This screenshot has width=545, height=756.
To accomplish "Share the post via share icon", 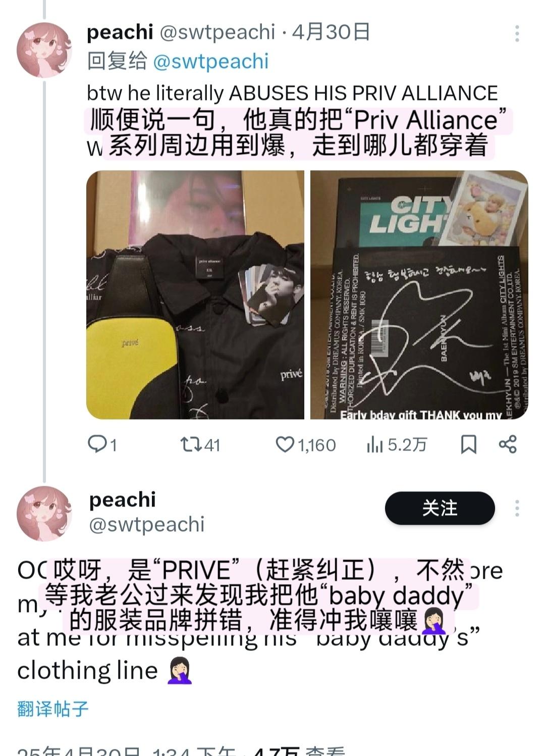I will 508,444.
